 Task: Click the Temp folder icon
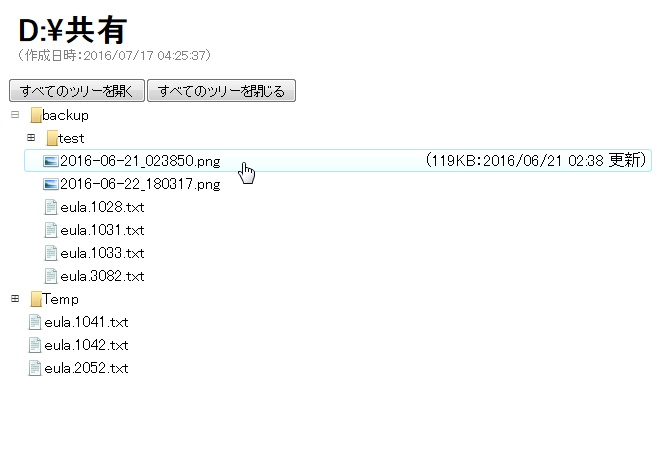36,299
